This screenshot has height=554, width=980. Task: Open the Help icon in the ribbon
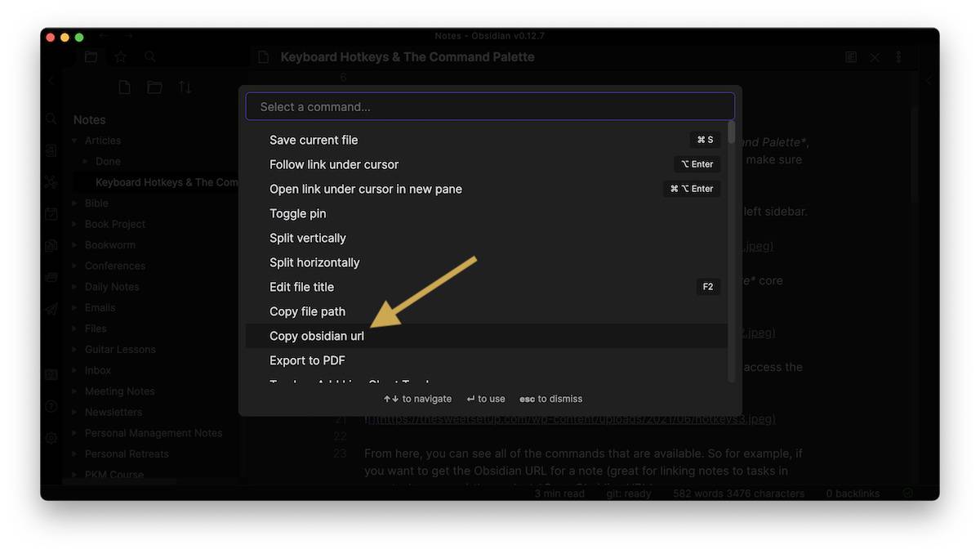[x=51, y=406]
